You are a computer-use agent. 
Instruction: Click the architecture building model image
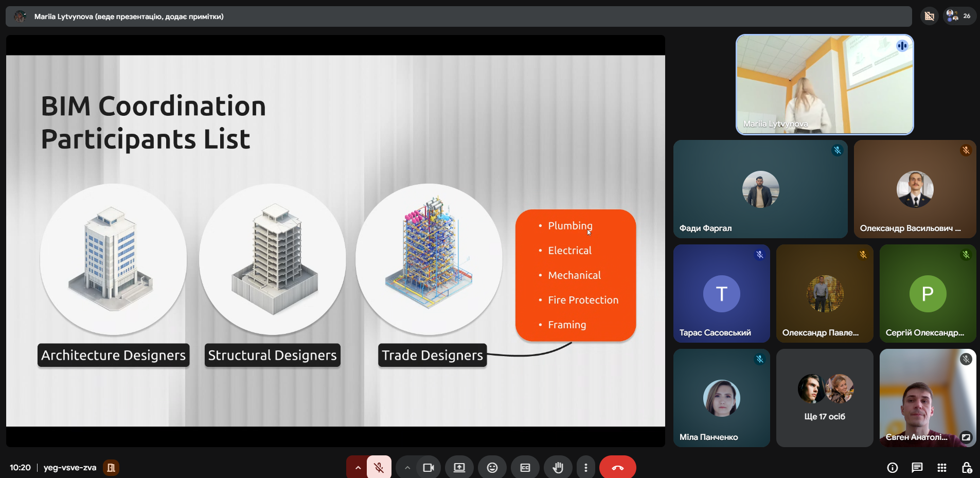click(113, 259)
